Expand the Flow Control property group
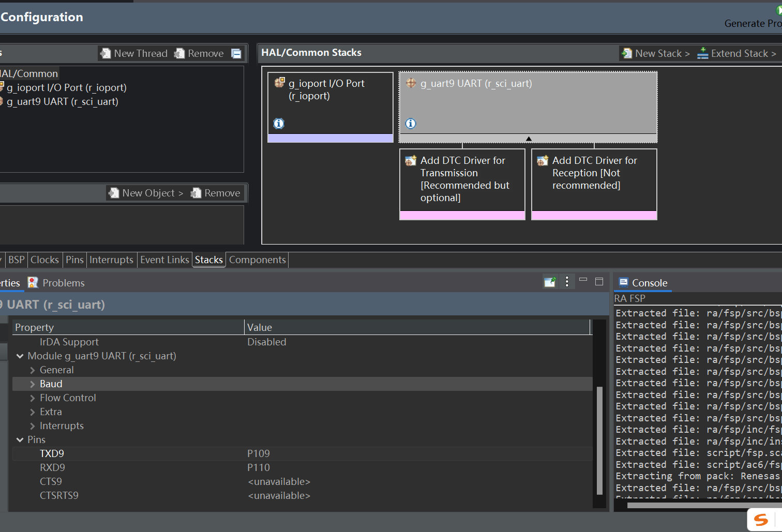Image resolution: width=782 pixels, height=532 pixels. point(33,398)
